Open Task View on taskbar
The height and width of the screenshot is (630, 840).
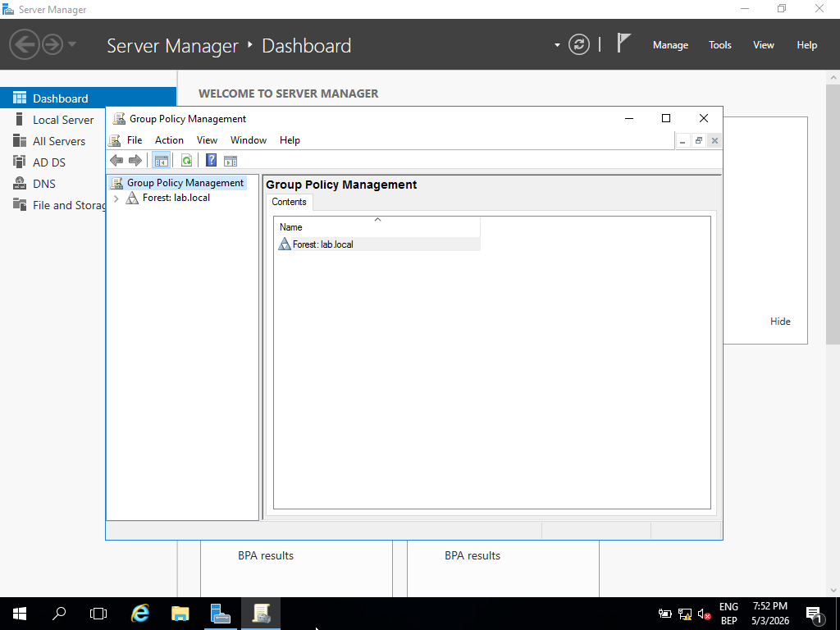98,614
